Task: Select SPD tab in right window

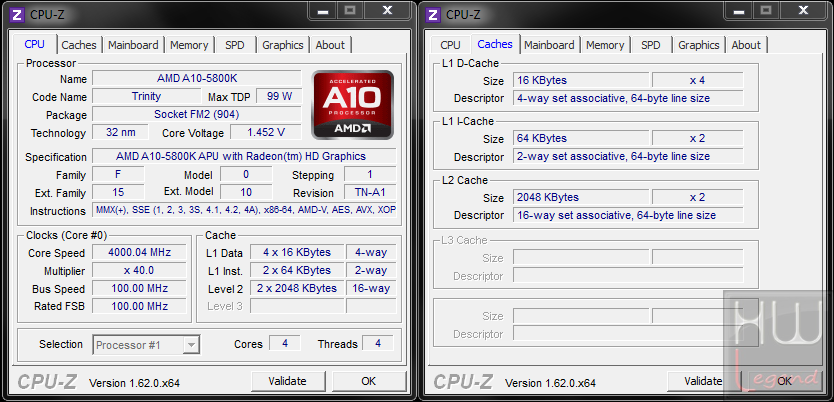Action: coord(650,45)
